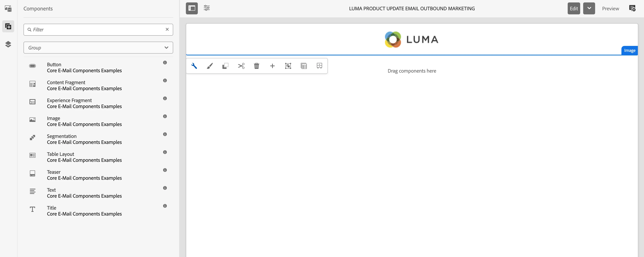Select the Content Fragment component entry
The image size is (644, 257).
click(98, 85)
